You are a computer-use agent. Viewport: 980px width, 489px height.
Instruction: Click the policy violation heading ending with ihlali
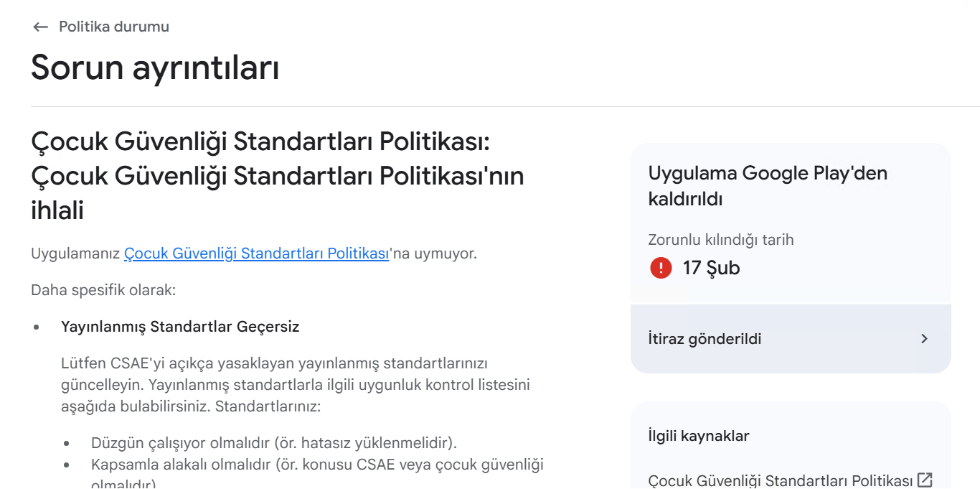[x=278, y=176]
